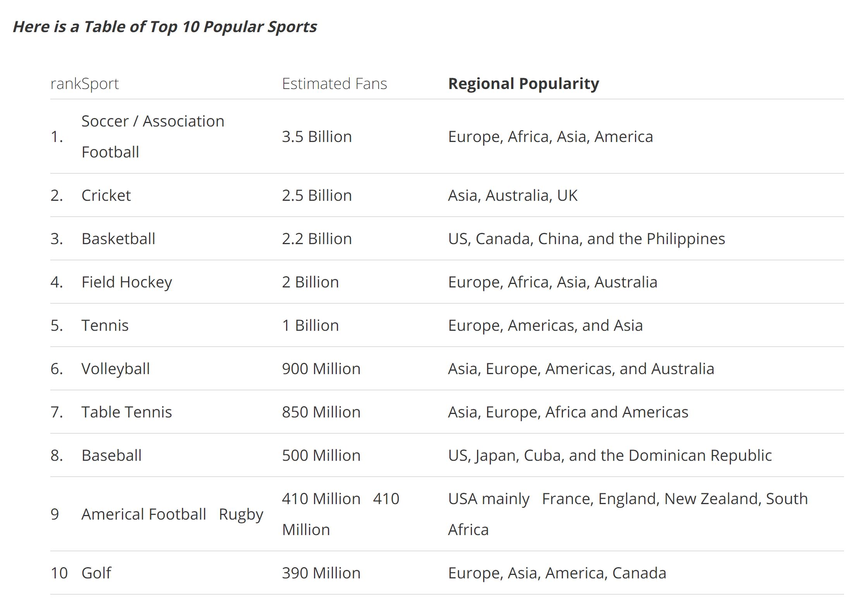
Task: Select the Soccer / Association Football cell
Action: (153, 137)
